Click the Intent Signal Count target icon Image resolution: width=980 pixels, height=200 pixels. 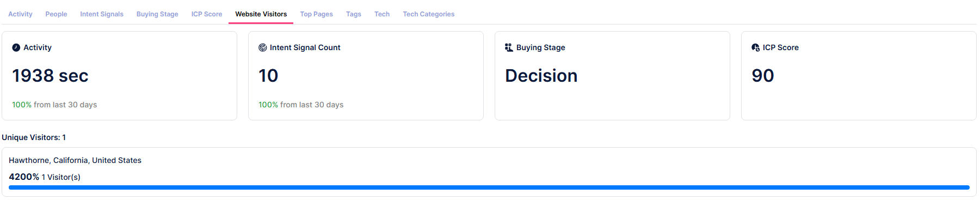click(x=262, y=47)
